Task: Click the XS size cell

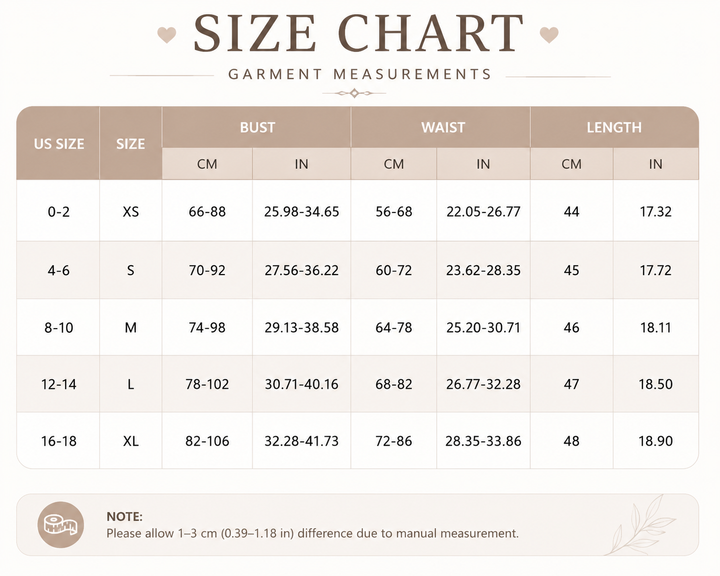Action: (x=131, y=211)
